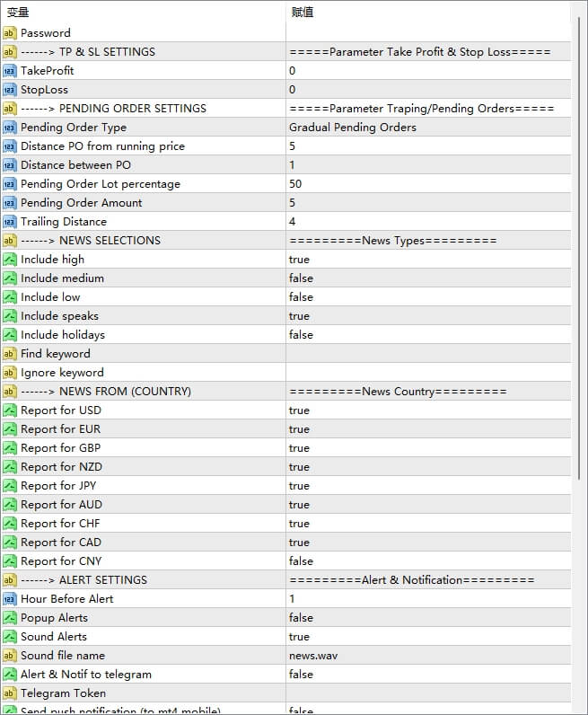Select the Report for CHF row

[x=286, y=524]
